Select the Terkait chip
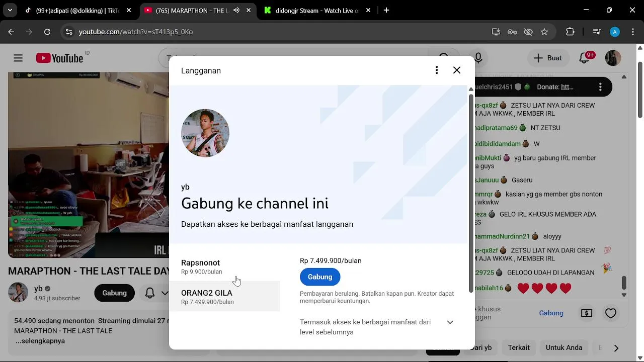 519,348
